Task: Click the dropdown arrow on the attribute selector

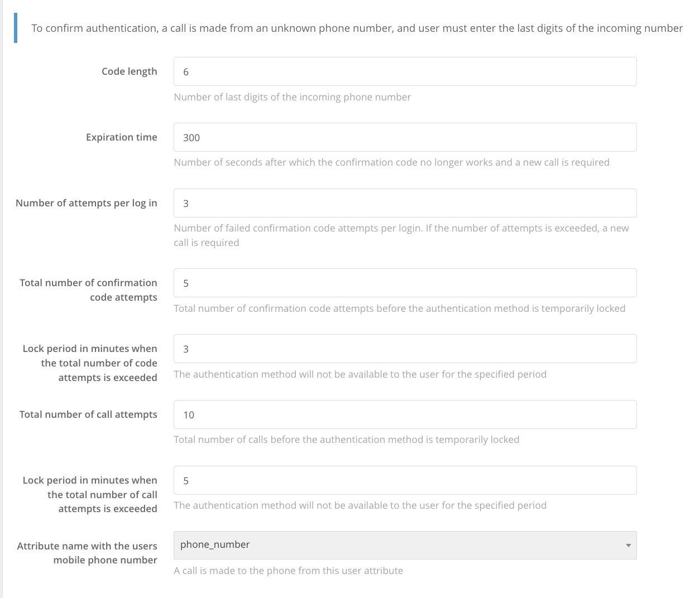Action: [x=628, y=546]
